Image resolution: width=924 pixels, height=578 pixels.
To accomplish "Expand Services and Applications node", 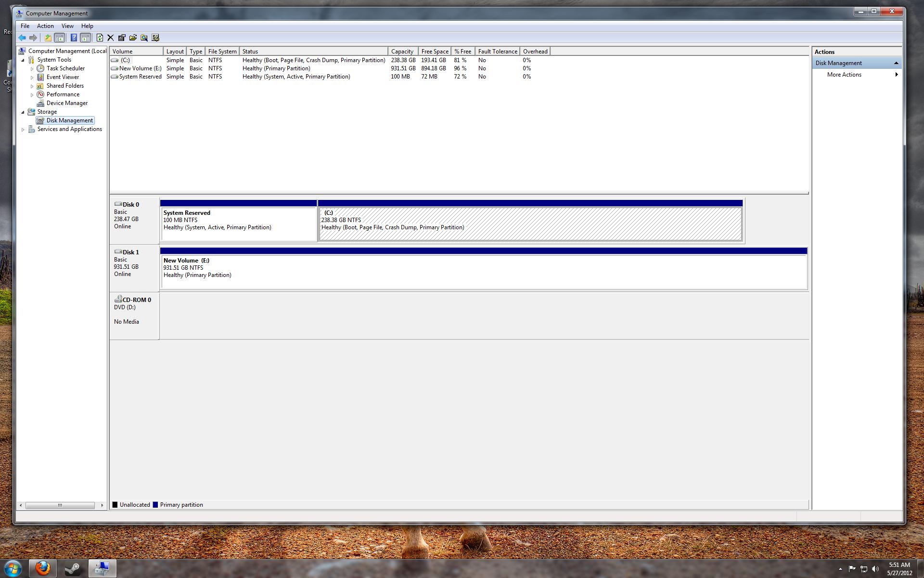I will pyautogui.click(x=23, y=130).
